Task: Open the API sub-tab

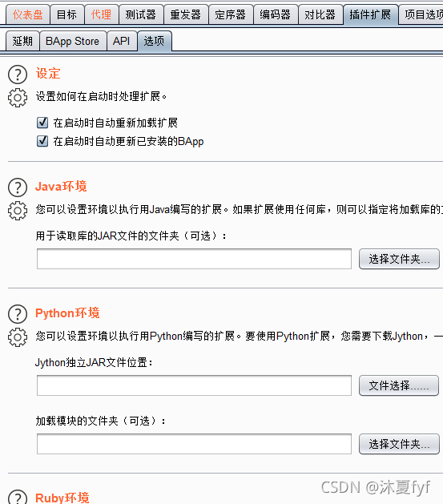Action: click(122, 41)
